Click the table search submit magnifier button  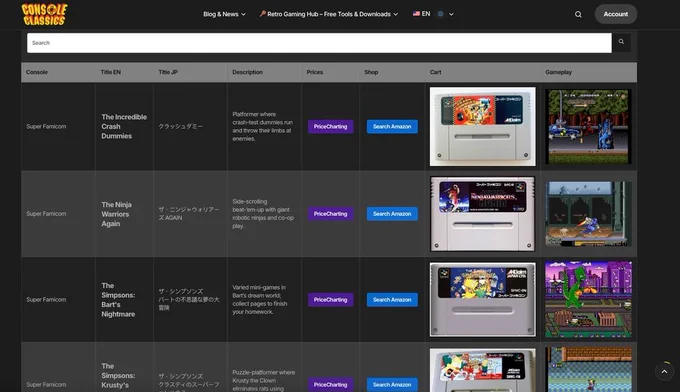(621, 42)
